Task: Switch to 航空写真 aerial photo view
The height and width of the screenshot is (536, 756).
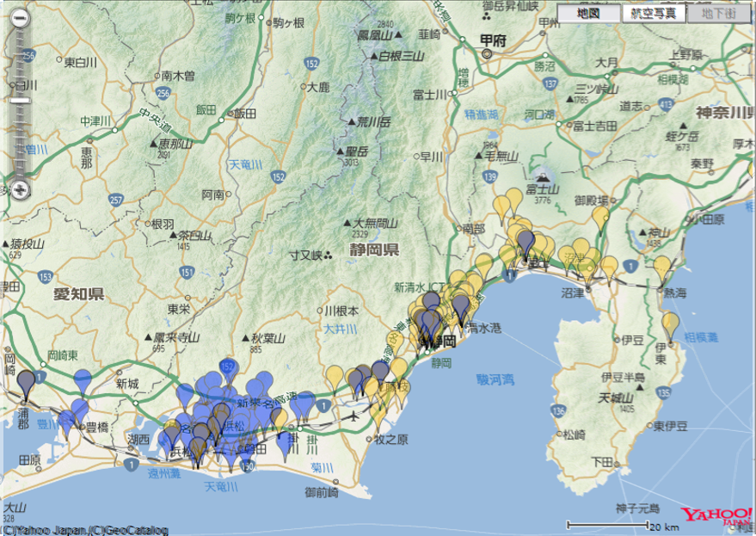Action: [653, 13]
